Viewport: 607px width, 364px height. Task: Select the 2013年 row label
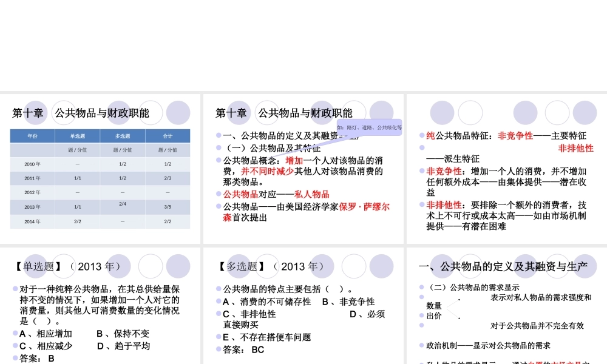coord(33,207)
